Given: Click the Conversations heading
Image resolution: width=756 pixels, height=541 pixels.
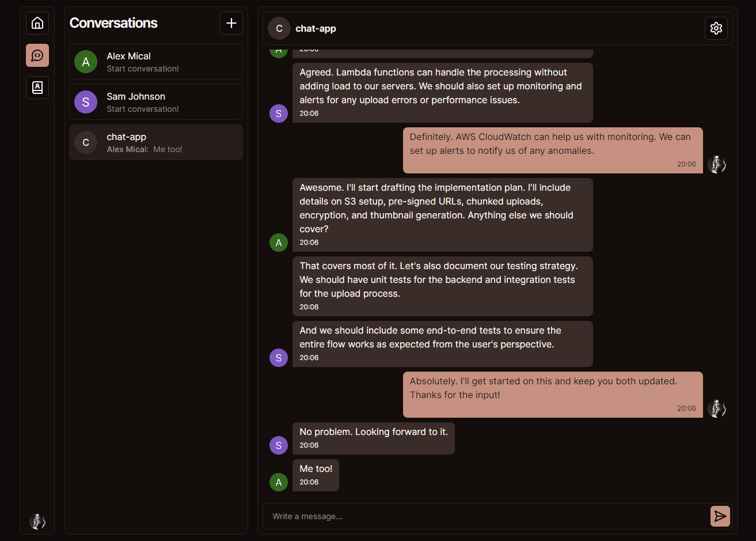Looking at the screenshot, I should pos(113,23).
